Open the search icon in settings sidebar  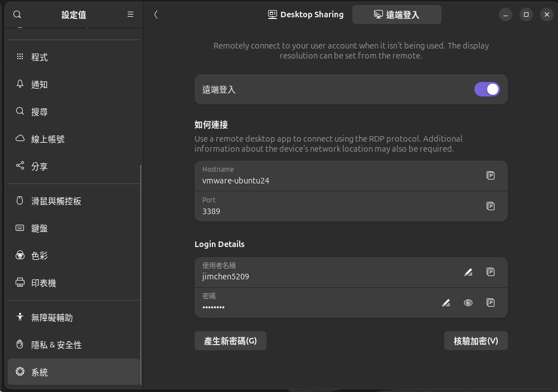pos(17,14)
